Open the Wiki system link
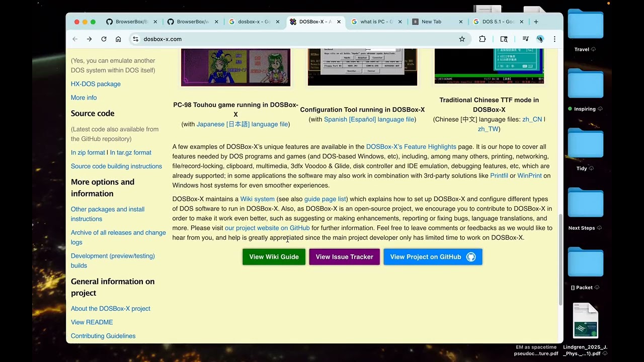The width and height of the screenshot is (644, 362). pyautogui.click(x=257, y=199)
